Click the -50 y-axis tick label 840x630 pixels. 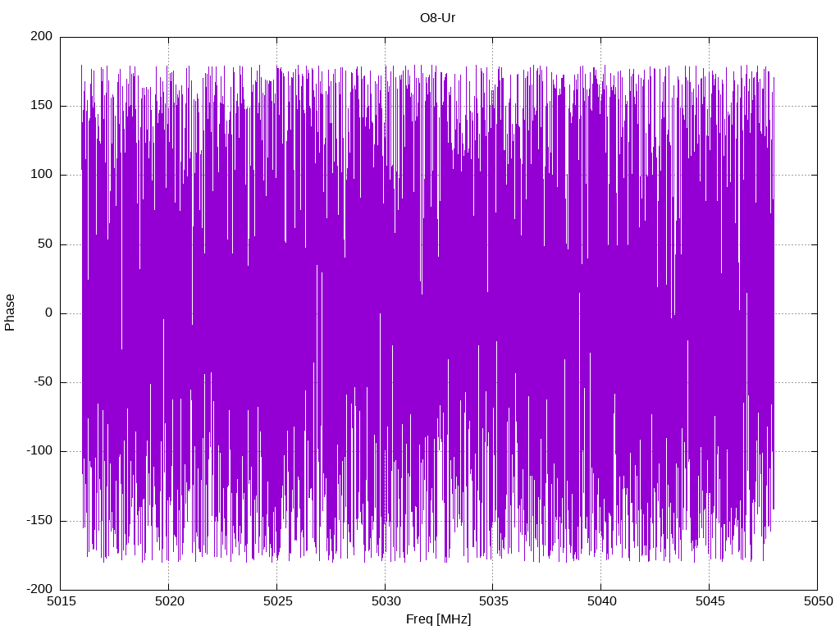[x=43, y=382]
